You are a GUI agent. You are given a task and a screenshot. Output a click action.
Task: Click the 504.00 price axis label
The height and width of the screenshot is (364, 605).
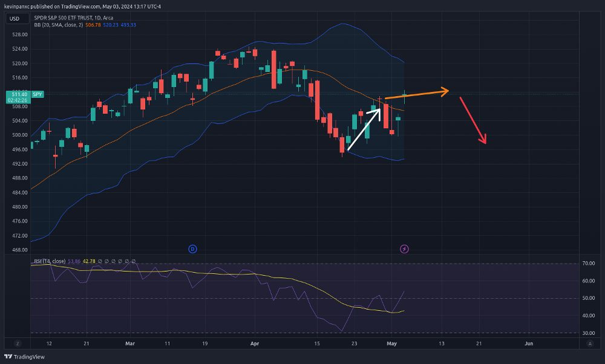point(20,121)
